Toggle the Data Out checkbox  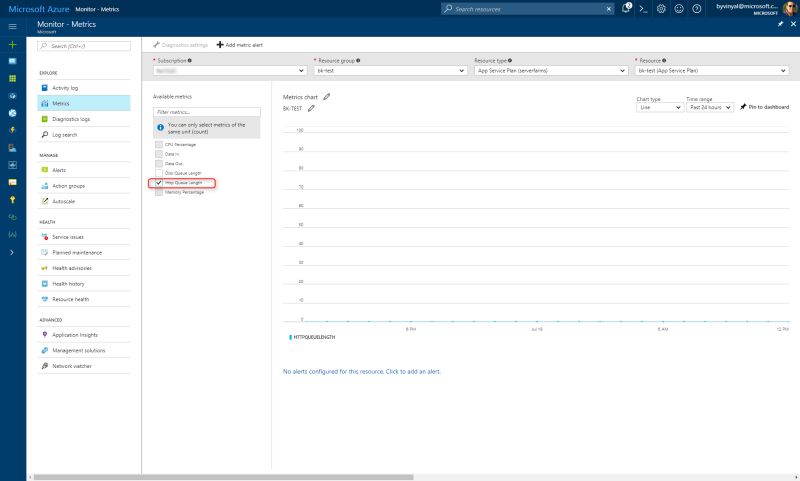159,164
